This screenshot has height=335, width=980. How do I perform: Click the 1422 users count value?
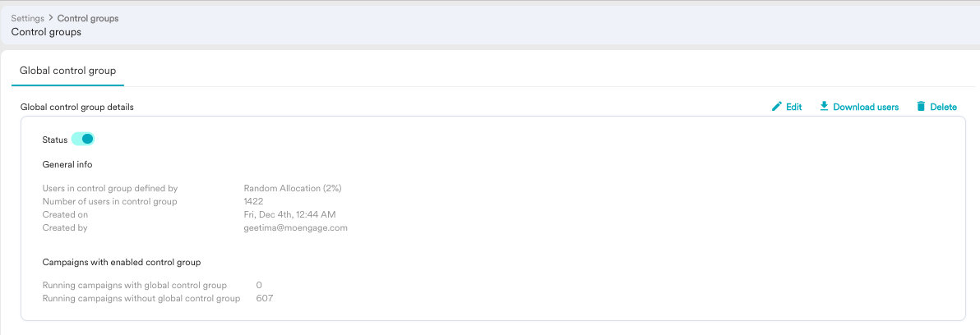pyautogui.click(x=253, y=201)
